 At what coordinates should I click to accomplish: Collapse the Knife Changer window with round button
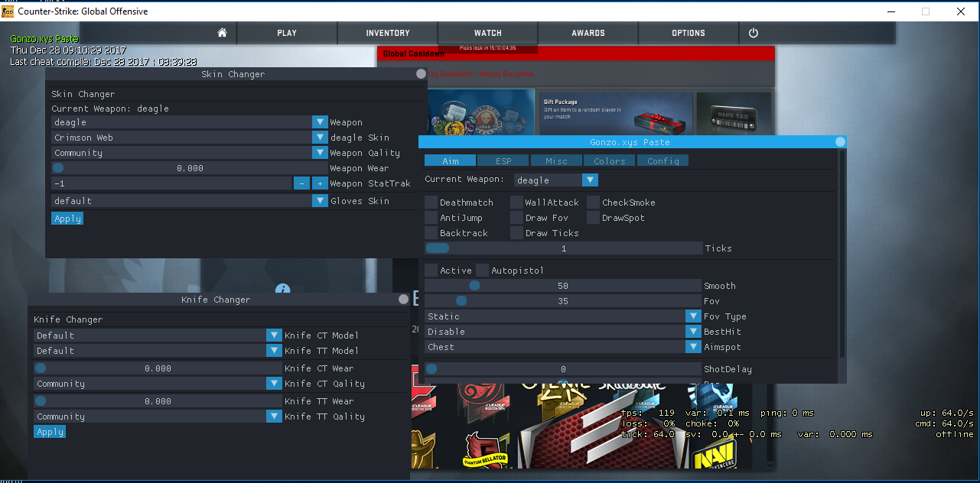(x=403, y=300)
